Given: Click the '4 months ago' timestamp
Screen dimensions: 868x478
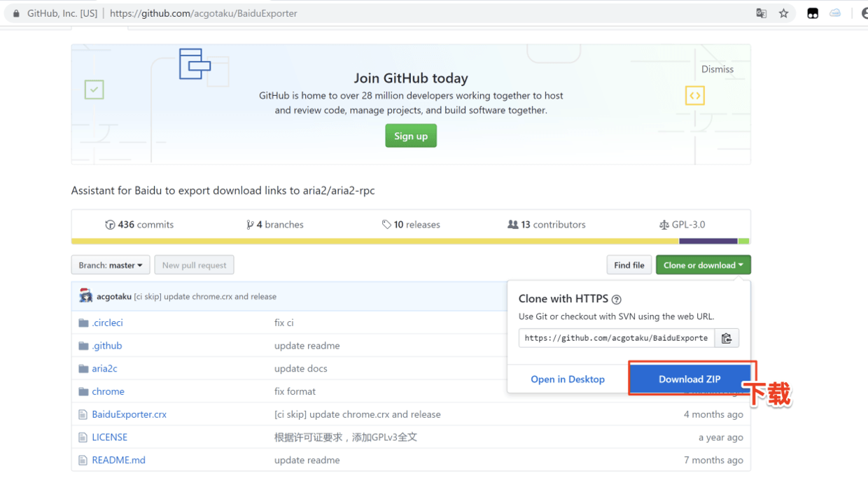Looking at the screenshot, I should (x=713, y=414).
